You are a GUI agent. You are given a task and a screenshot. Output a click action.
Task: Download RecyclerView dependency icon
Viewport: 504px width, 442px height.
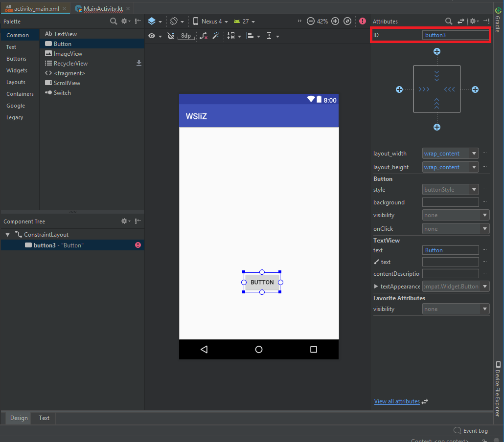tap(139, 63)
